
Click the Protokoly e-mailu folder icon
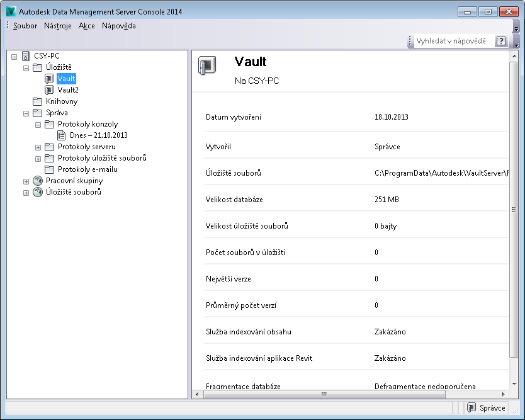tap(50, 169)
